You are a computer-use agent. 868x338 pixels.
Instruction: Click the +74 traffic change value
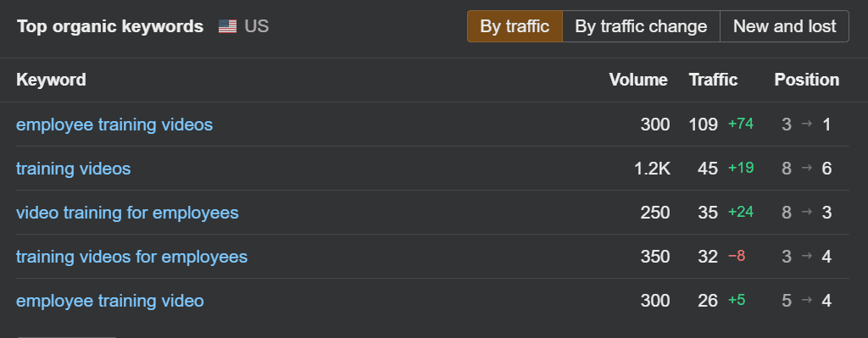pyautogui.click(x=741, y=124)
